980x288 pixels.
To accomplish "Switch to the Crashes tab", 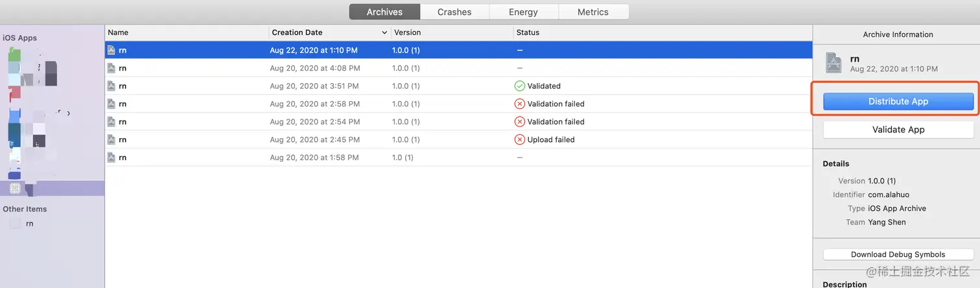I will click(x=454, y=12).
